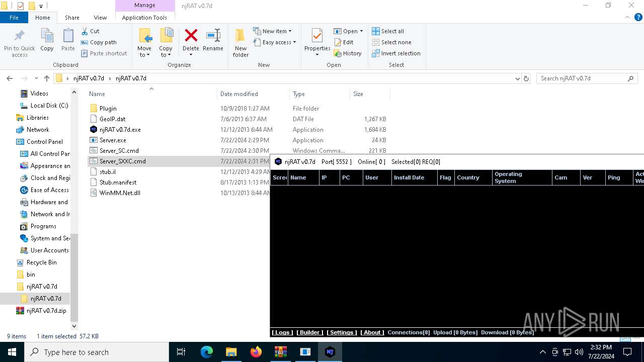Click Select none
The height and width of the screenshot is (362, 644).
click(391, 42)
